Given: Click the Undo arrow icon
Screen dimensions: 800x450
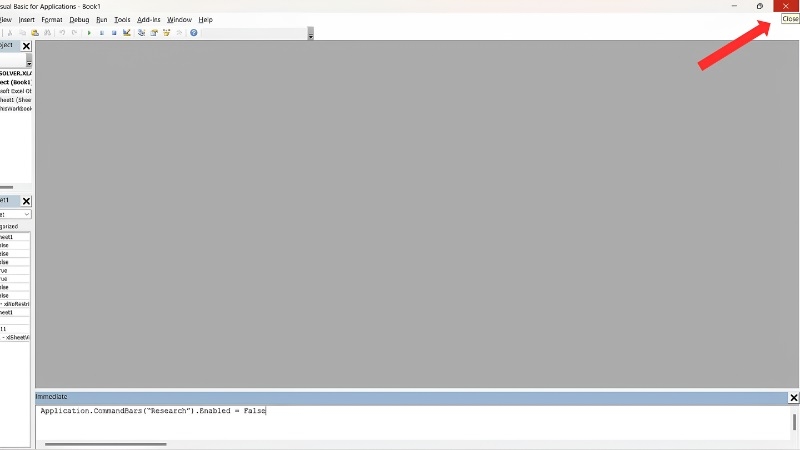Looking at the screenshot, I should (x=62, y=33).
